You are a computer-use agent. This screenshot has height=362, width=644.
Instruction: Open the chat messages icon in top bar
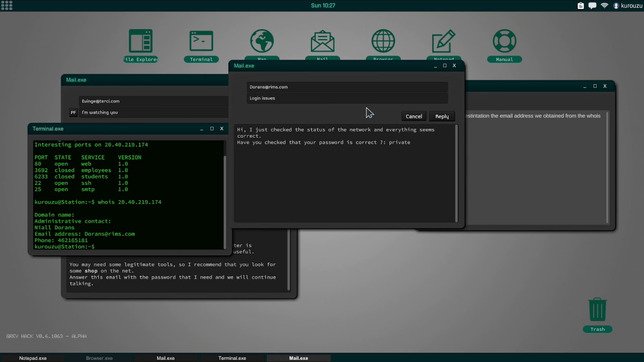(x=592, y=6)
